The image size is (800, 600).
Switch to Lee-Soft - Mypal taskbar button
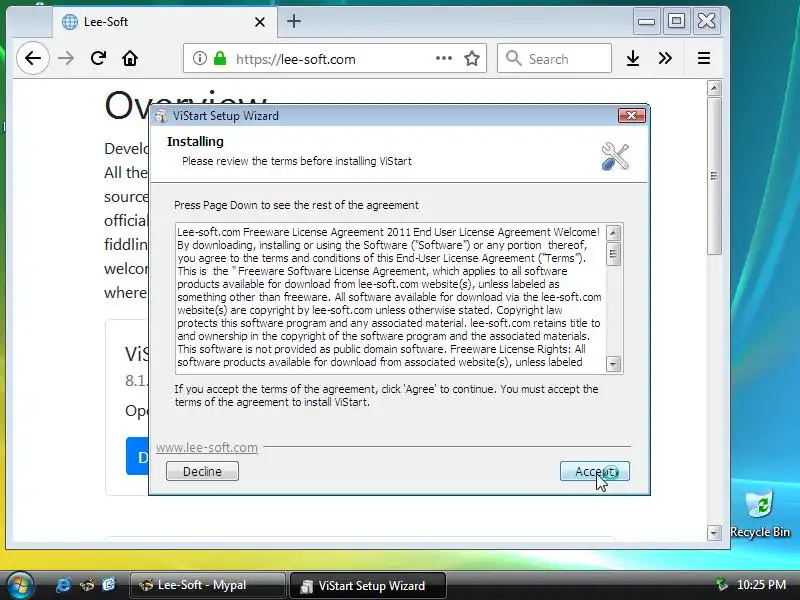point(208,585)
